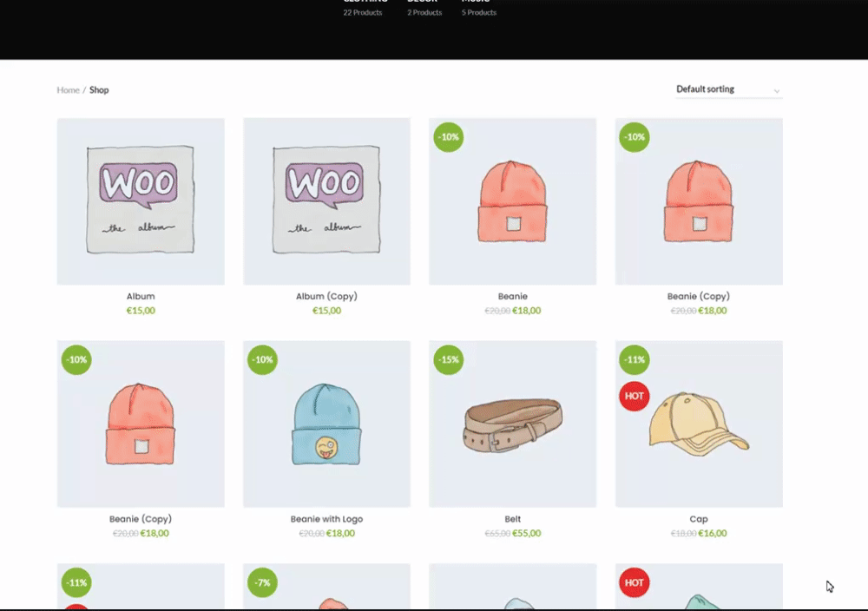The width and height of the screenshot is (868, 611).
Task: Click the €16,00 Cap sale price
Action: click(x=713, y=534)
